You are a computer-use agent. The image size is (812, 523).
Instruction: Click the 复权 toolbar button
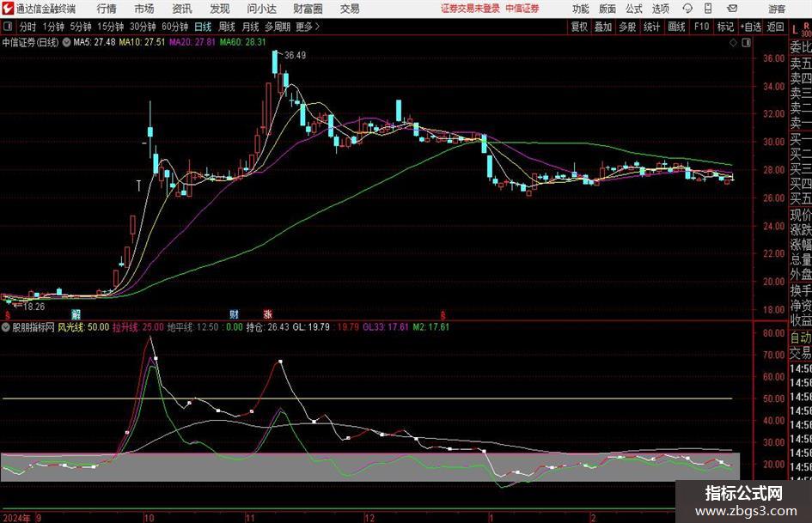coord(579,27)
